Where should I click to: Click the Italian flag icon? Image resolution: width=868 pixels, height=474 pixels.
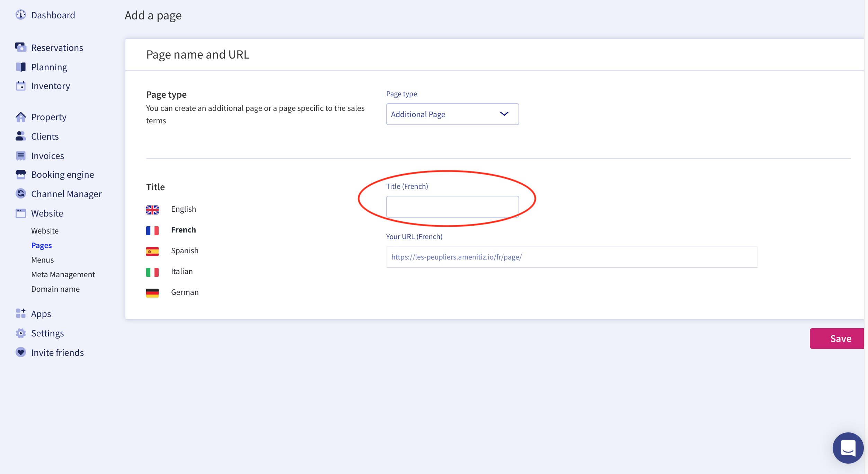pyautogui.click(x=152, y=272)
